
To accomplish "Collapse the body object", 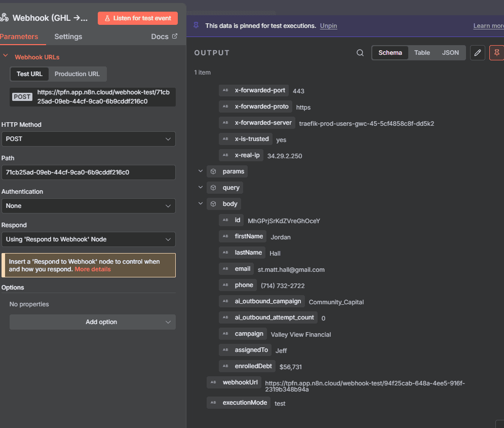I will coord(201,203).
